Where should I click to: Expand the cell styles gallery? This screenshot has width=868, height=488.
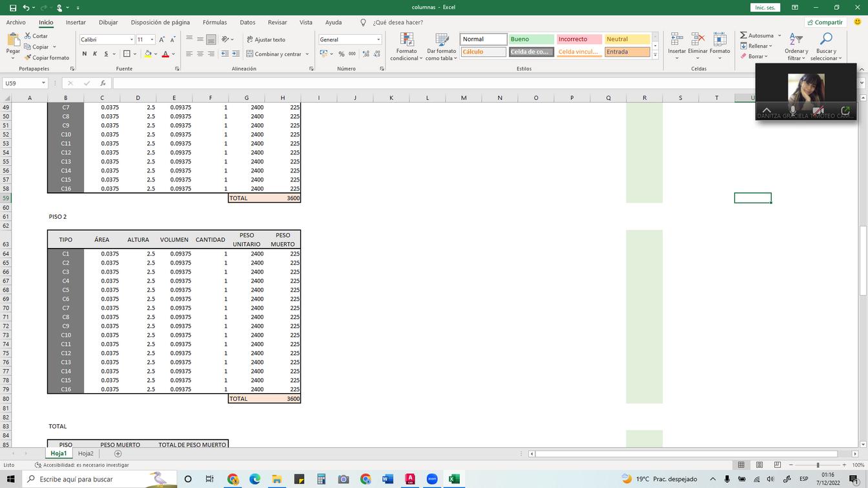pyautogui.click(x=656, y=56)
